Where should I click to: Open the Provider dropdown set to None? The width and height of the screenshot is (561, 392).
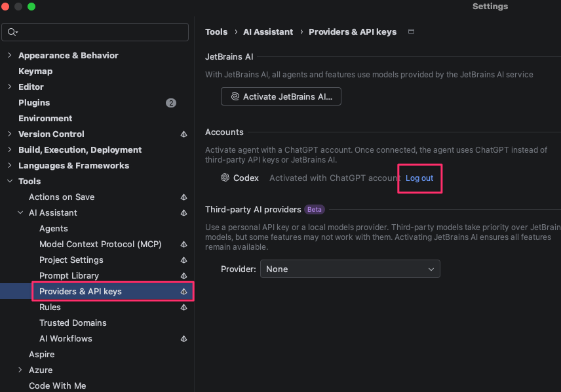[x=350, y=269]
